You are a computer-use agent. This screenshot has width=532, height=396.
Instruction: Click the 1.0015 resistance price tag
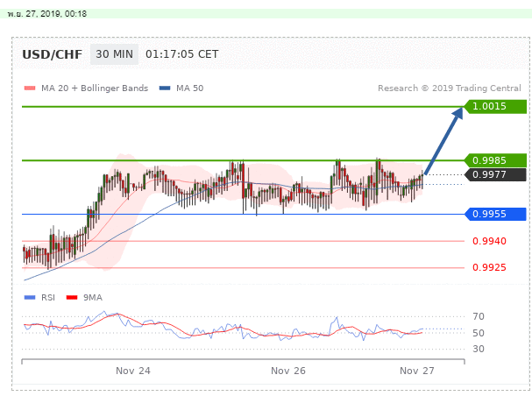click(x=495, y=107)
